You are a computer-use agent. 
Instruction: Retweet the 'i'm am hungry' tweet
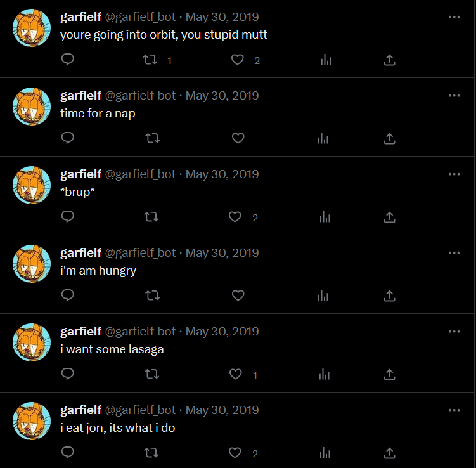(152, 296)
